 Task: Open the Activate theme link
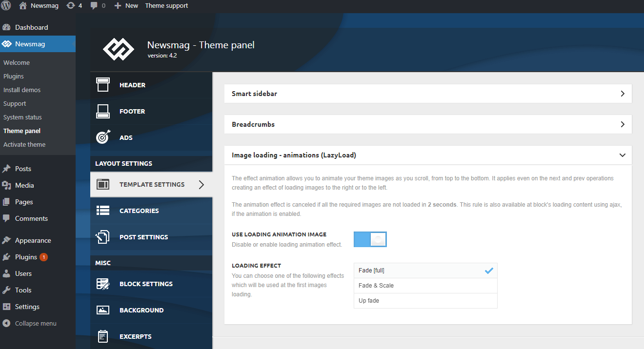24,144
